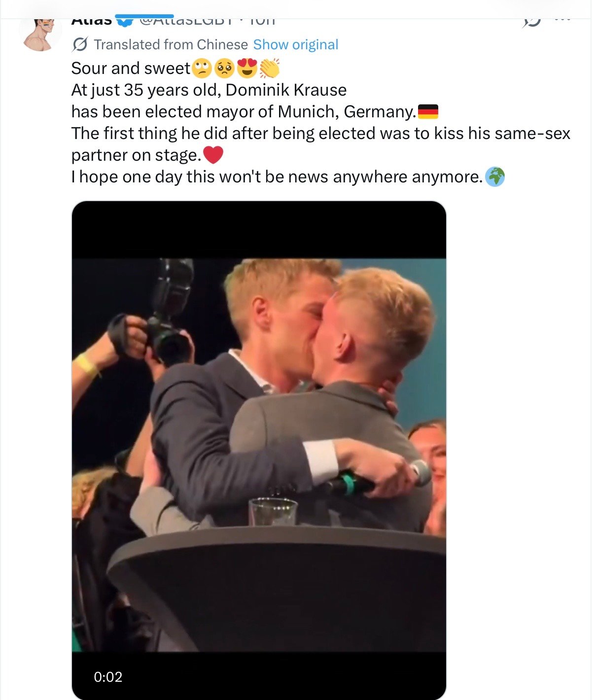Click the post text about Dominik Krause
Screen dimensions: 597x700
pos(320,123)
